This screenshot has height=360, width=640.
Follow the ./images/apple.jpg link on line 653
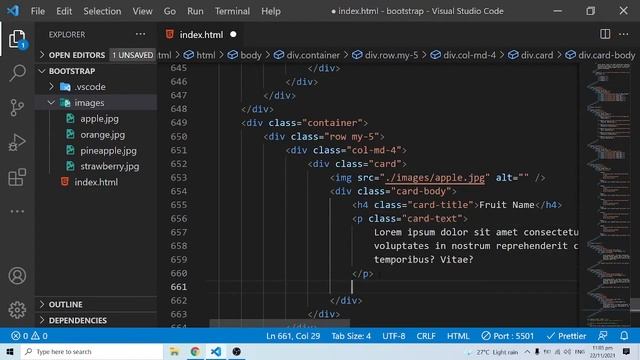pyautogui.click(x=435, y=178)
